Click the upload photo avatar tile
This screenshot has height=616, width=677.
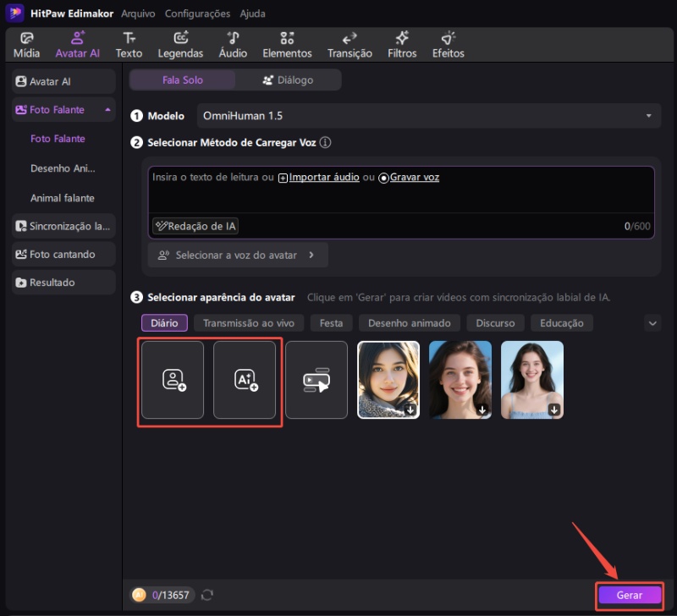pyautogui.click(x=173, y=380)
